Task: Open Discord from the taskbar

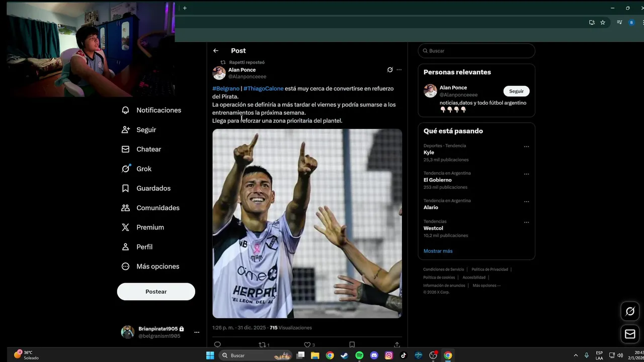Action: click(x=374, y=355)
